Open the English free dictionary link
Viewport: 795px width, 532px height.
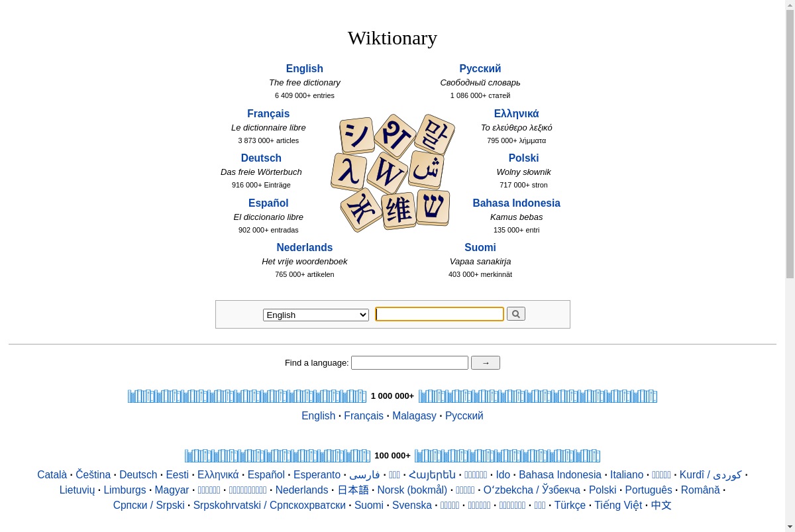click(x=305, y=69)
